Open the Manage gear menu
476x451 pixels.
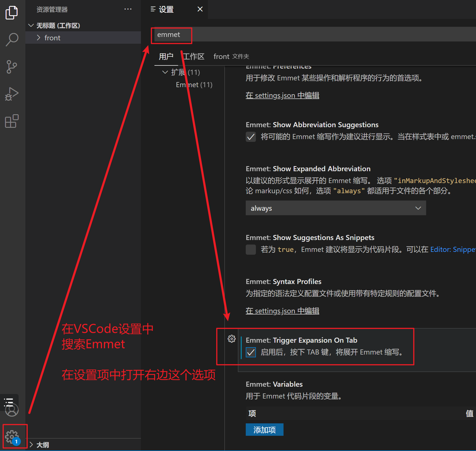[12, 437]
